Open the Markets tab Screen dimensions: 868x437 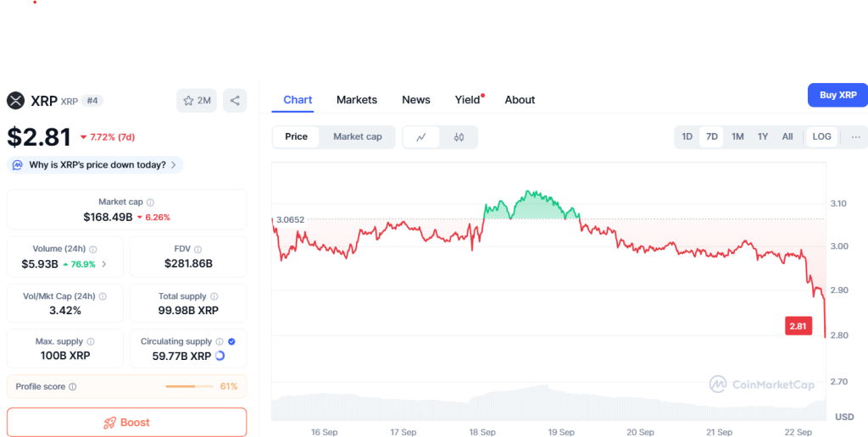pos(356,100)
